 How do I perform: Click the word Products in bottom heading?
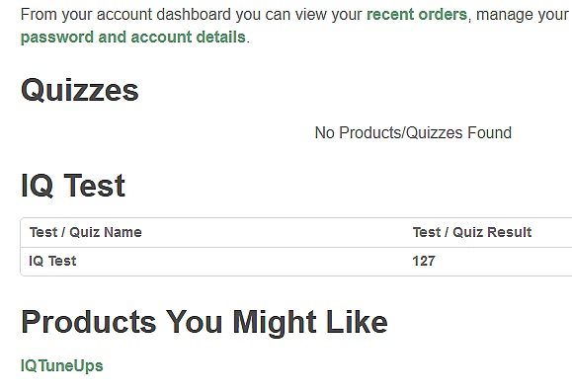pyautogui.click(x=89, y=322)
